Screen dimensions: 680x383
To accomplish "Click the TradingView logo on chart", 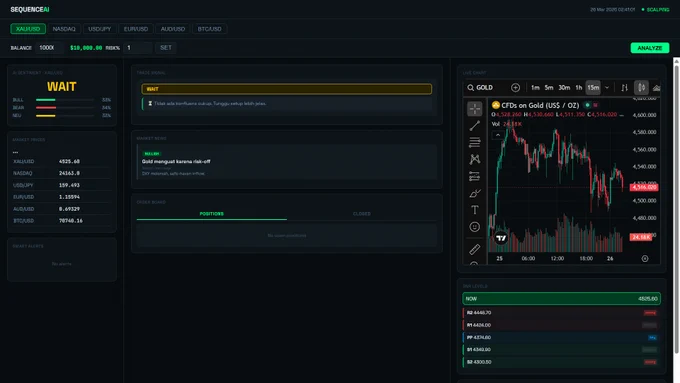I will 501,238.
